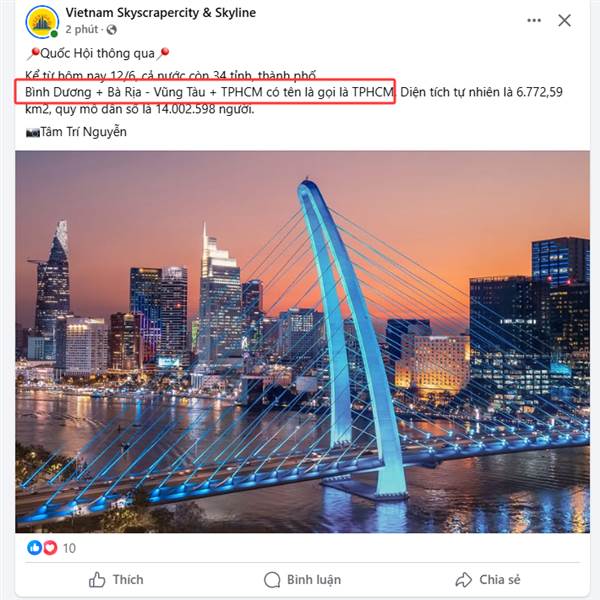Like the post with the Thích button
The image size is (600, 600).
(116, 580)
